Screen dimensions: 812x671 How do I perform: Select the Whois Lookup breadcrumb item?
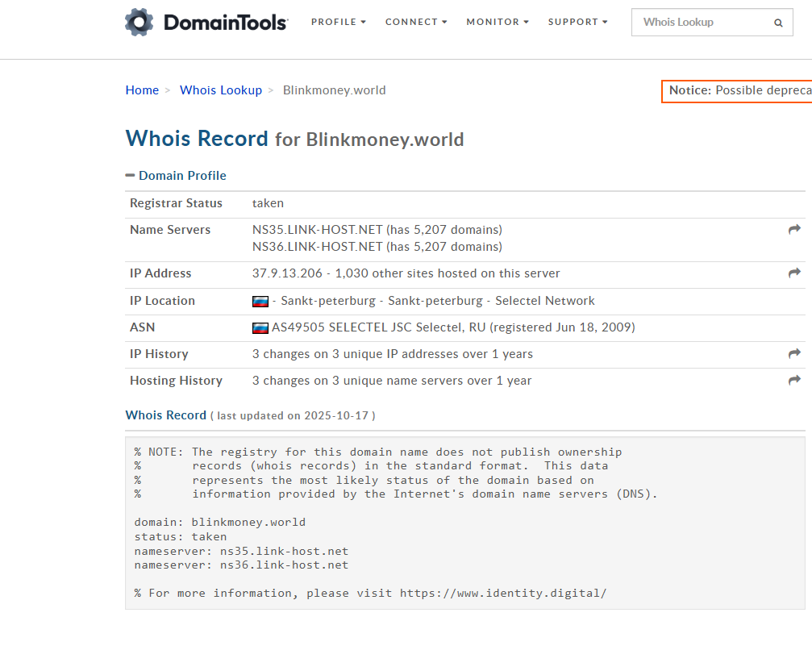coord(220,90)
